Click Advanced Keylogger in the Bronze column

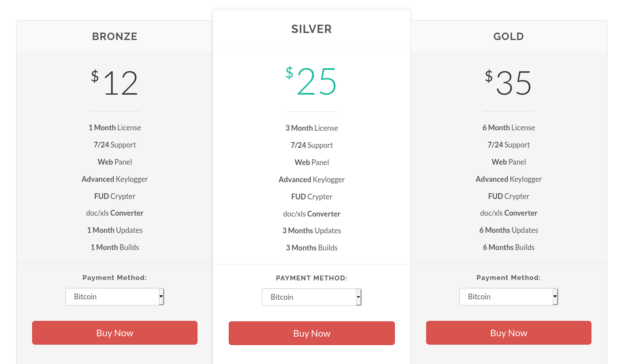(x=115, y=179)
